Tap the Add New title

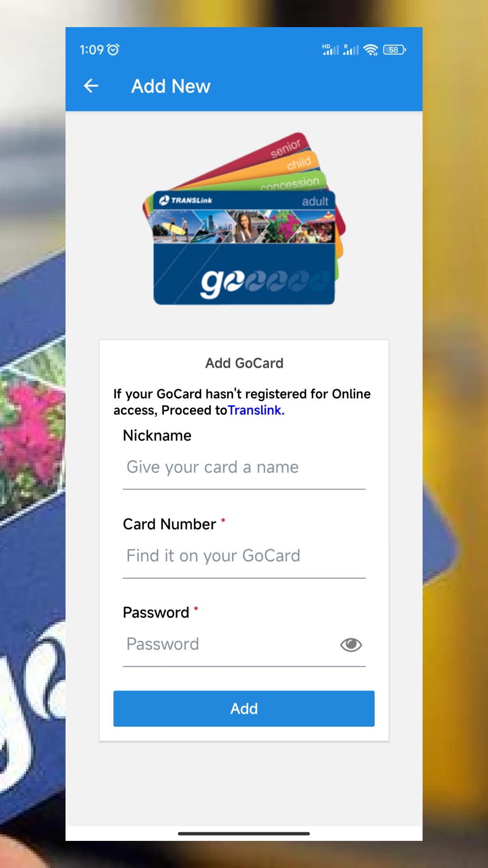click(x=171, y=86)
